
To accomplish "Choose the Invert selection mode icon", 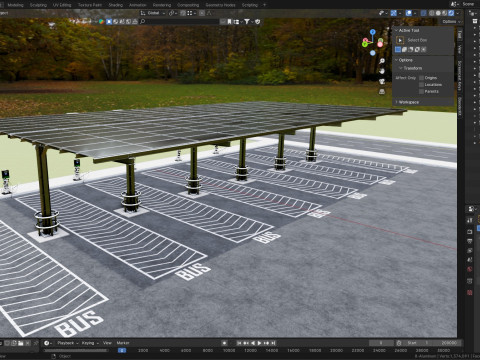I will tap(417, 49).
